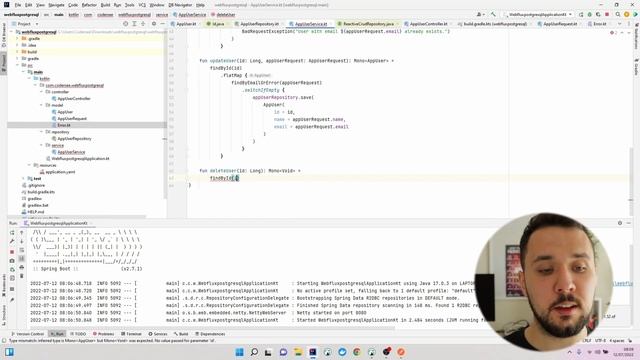
Task: Click the print icon in Run console
Action: [22, 267]
